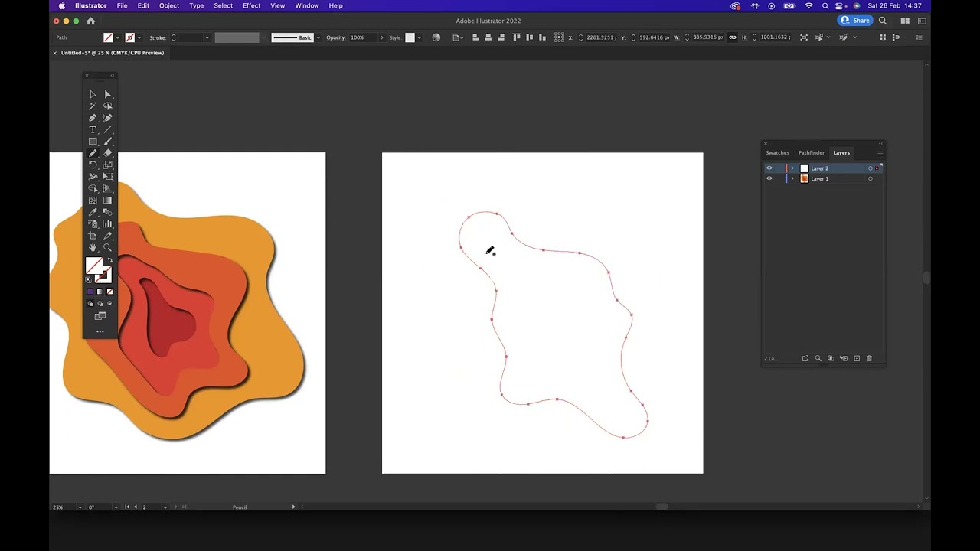The width and height of the screenshot is (980, 551).
Task: Select the Blend tool
Action: [107, 212]
